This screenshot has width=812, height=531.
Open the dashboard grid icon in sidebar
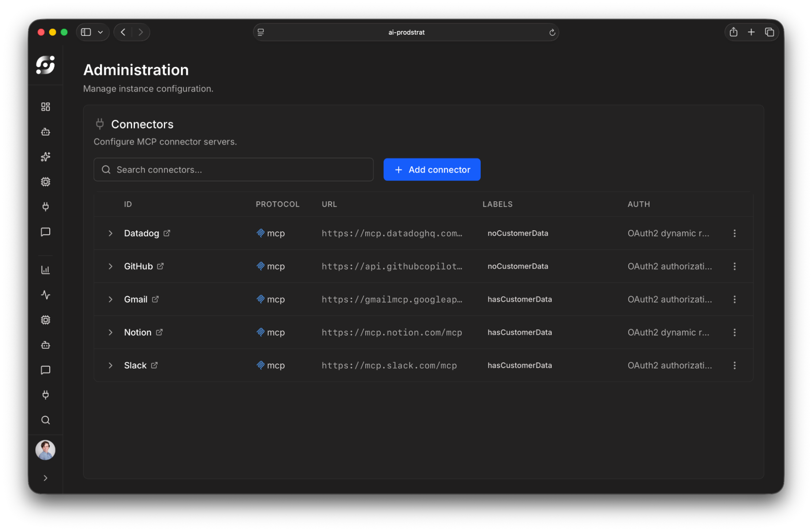pos(45,107)
